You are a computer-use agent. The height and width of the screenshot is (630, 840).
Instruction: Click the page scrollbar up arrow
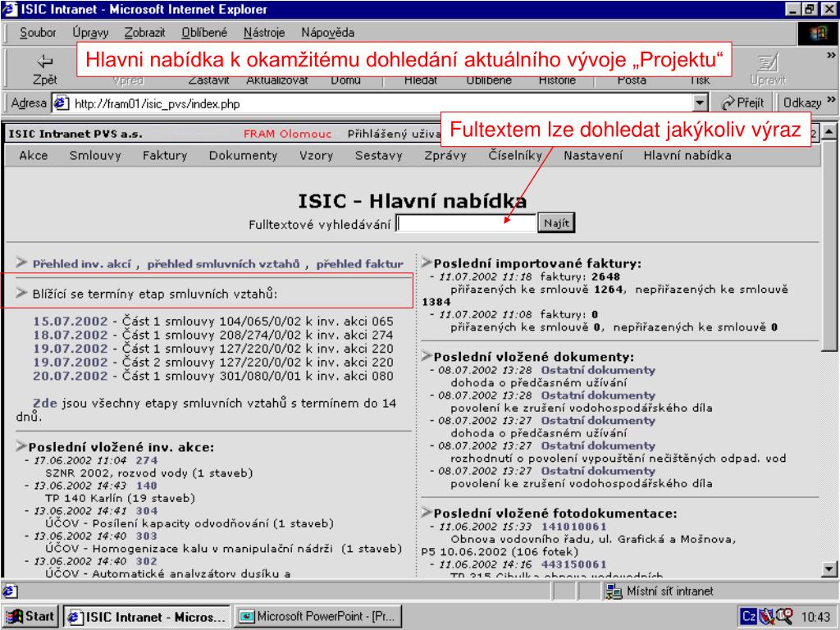coord(829,131)
